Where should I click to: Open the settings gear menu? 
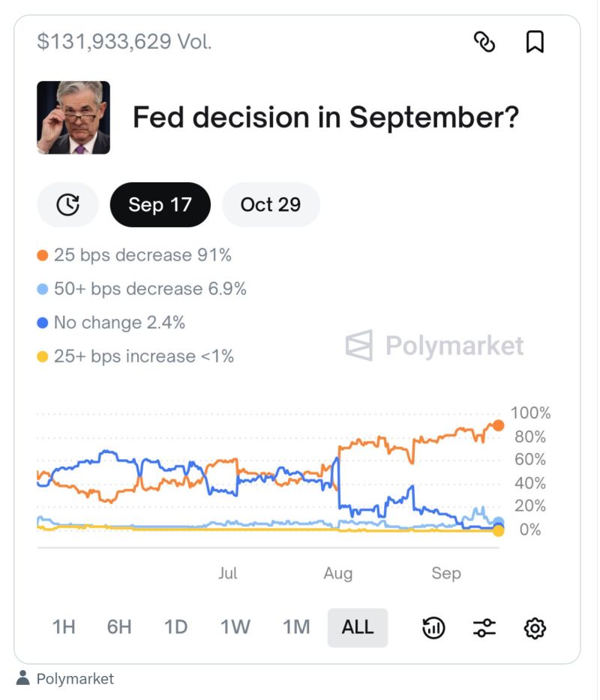point(535,627)
